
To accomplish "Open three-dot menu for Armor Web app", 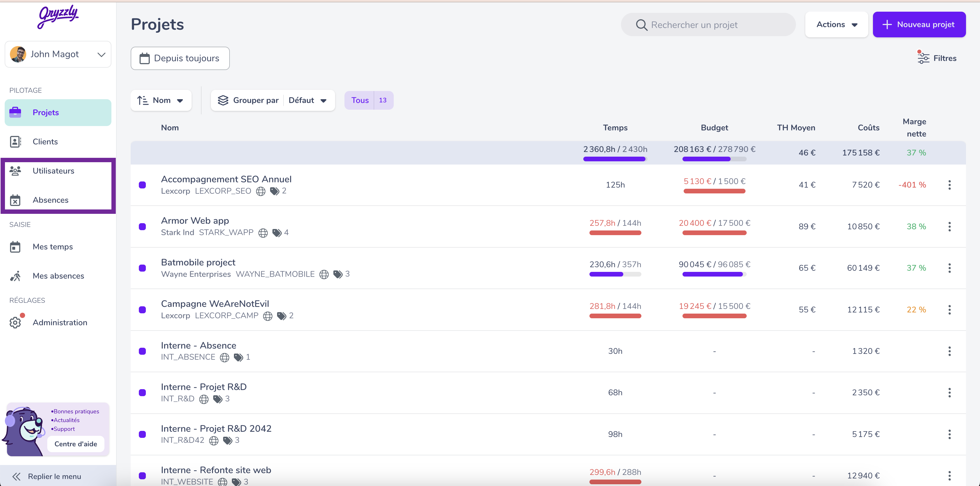I will [950, 226].
